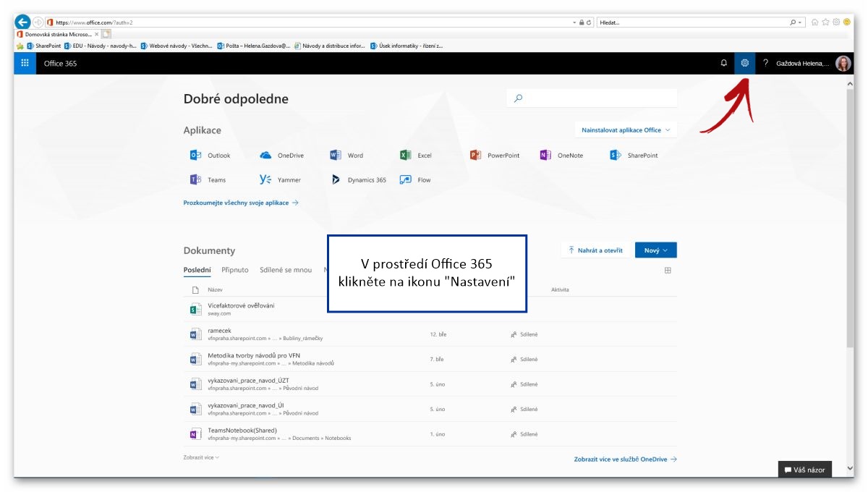This screenshot has width=868, height=492.
Task: Launch Outlook from the app list
Action: [210, 156]
